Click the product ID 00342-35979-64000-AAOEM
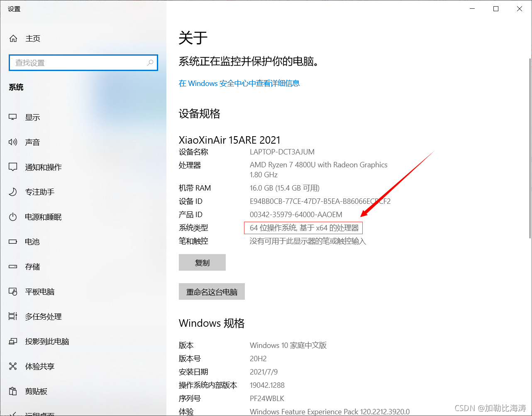Viewport: 532px width, 416px height. (296, 215)
